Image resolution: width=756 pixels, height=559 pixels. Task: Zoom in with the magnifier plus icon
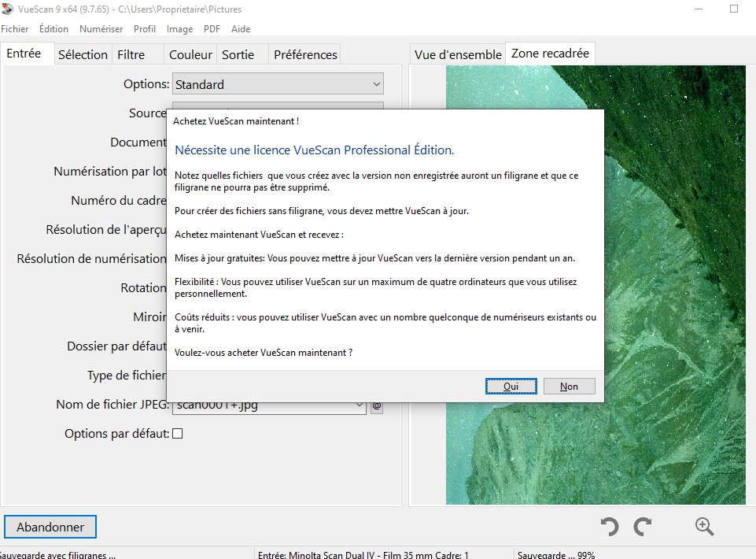pyautogui.click(x=704, y=526)
